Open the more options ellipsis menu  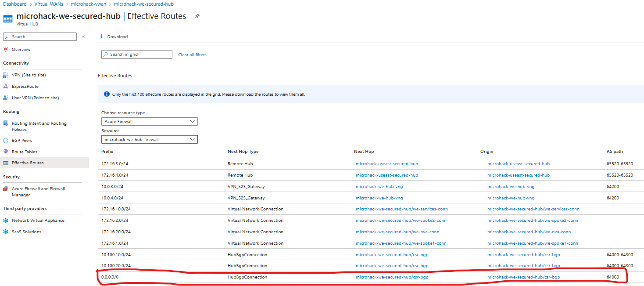209,16
